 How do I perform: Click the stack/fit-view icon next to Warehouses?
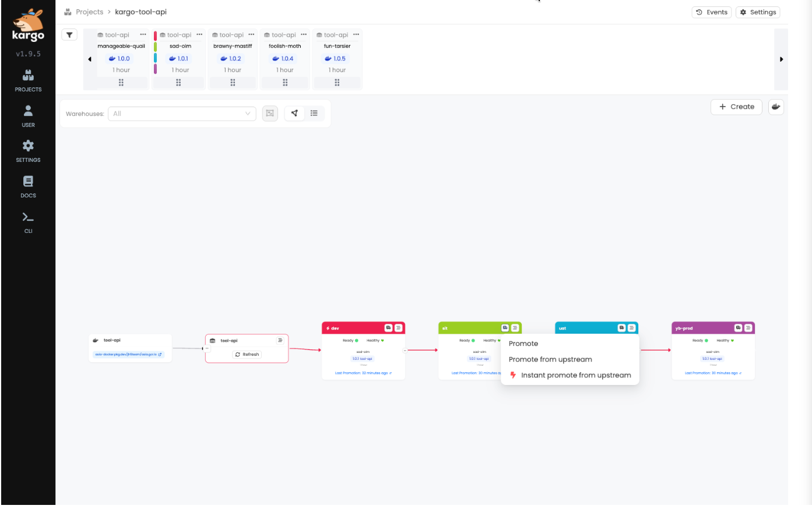pyautogui.click(x=270, y=114)
